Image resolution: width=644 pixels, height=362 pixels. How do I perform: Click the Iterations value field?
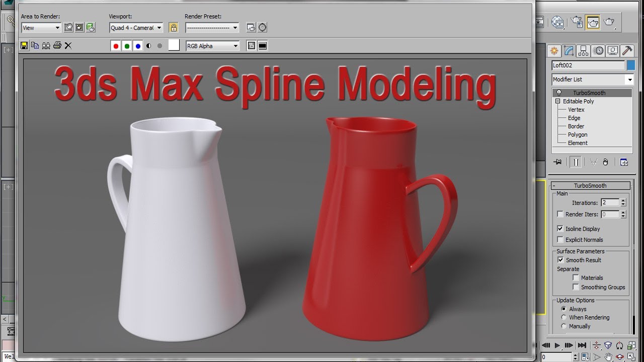[610, 203]
